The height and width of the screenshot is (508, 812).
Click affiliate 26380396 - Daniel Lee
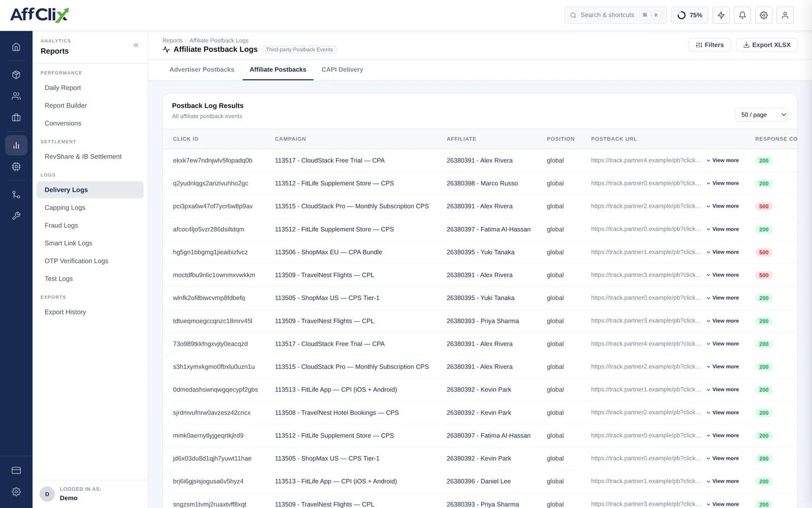point(479,481)
